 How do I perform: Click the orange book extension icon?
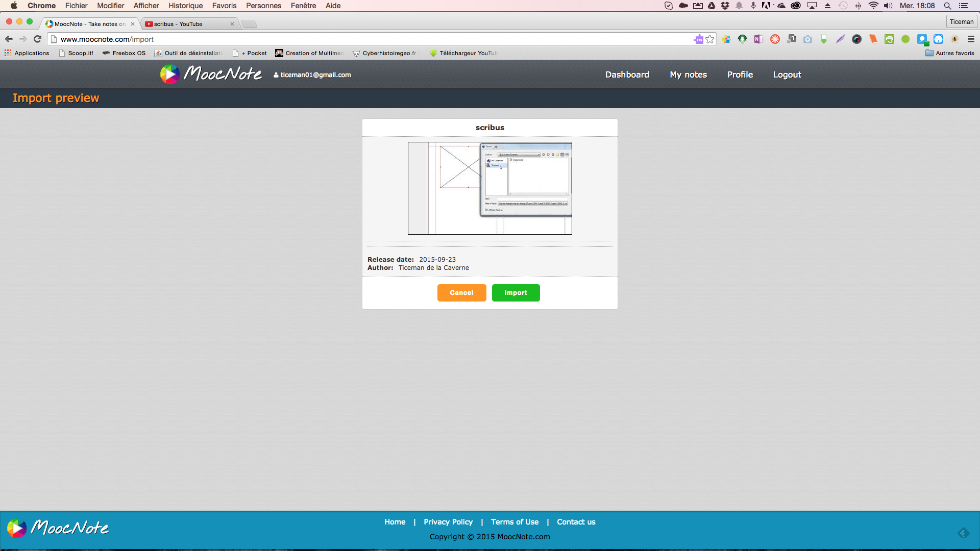coord(873,39)
